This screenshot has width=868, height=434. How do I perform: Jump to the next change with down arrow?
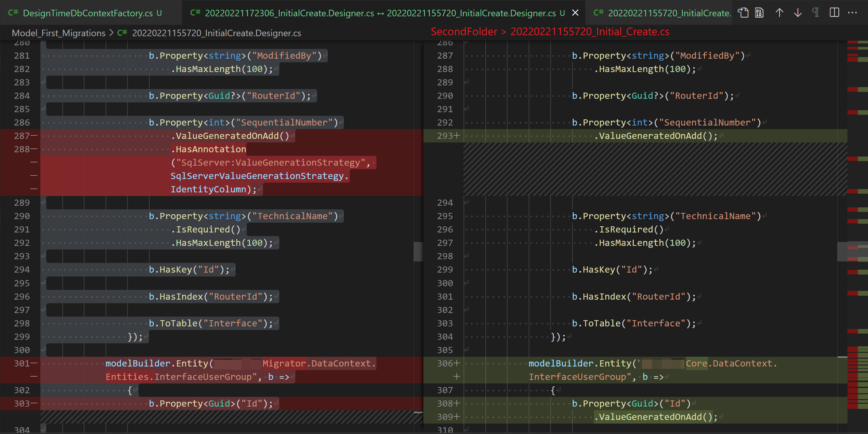click(798, 13)
